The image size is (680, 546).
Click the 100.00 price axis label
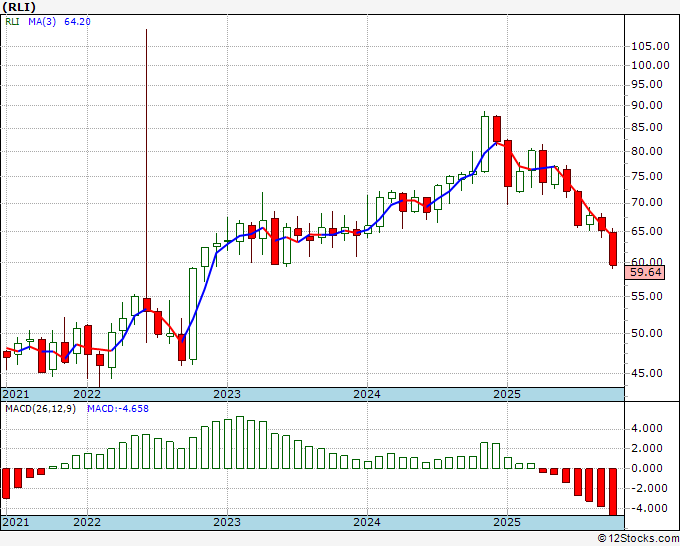click(x=650, y=65)
